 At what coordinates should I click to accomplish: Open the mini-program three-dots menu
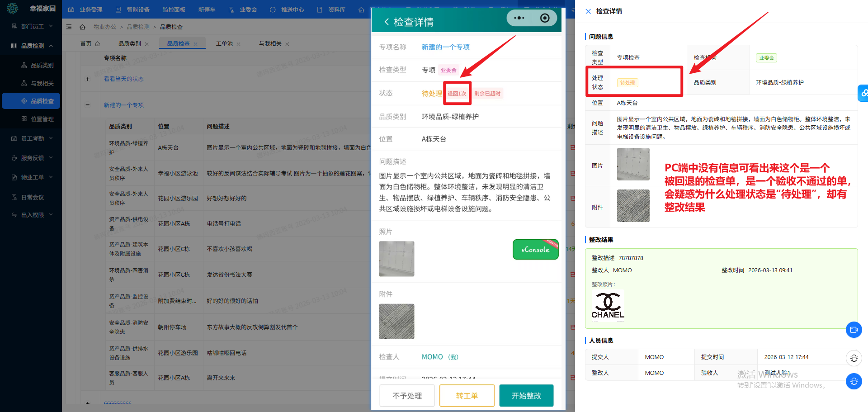click(x=519, y=18)
